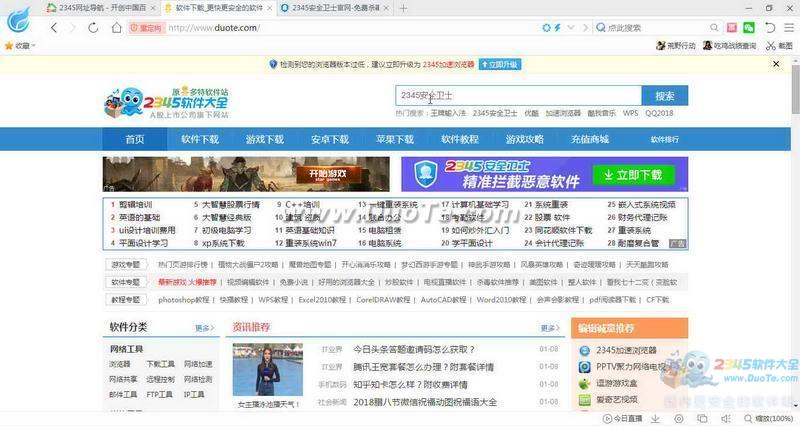The width and height of the screenshot is (800, 426).
Task: Click the play icon for 今日直播
Action: point(608,418)
